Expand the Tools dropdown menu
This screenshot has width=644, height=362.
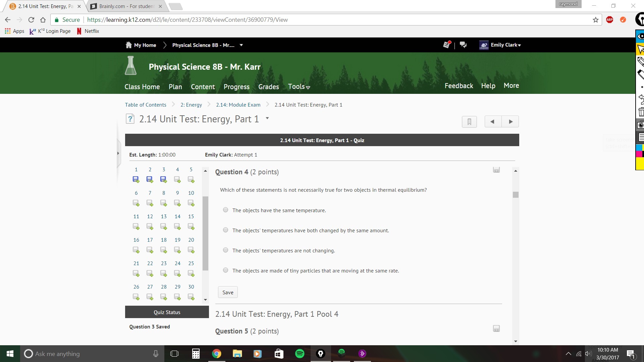click(299, 87)
